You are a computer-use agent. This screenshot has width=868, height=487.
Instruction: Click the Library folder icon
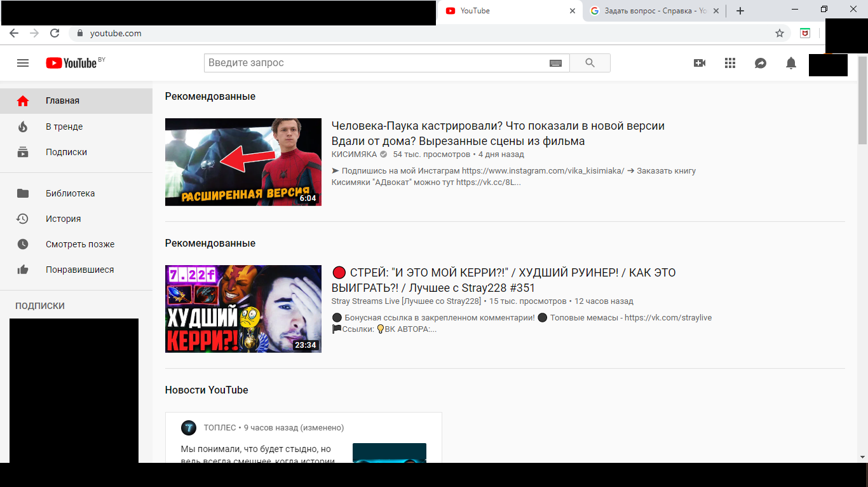click(23, 193)
